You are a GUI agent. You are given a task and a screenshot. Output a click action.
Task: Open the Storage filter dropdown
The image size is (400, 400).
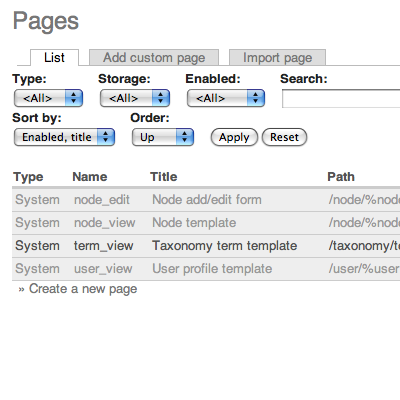coord(135,98)
